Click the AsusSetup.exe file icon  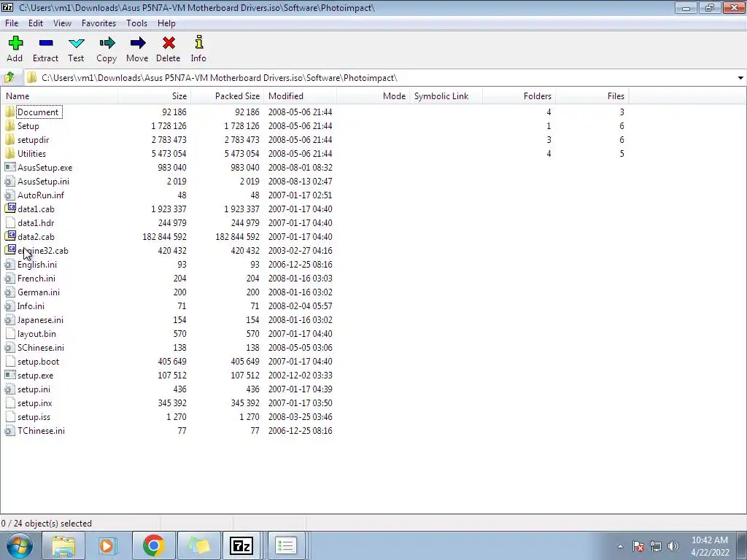tap(9, 167)
